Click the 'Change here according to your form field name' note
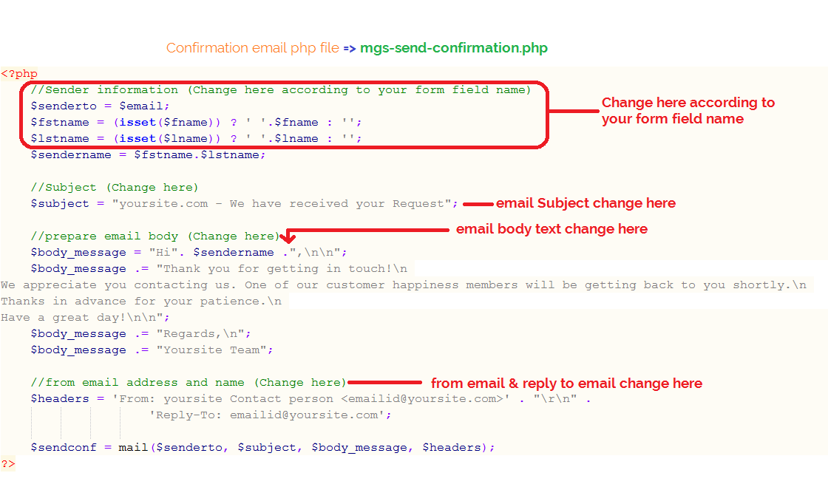The image size is (828, 504). (688, 111)
